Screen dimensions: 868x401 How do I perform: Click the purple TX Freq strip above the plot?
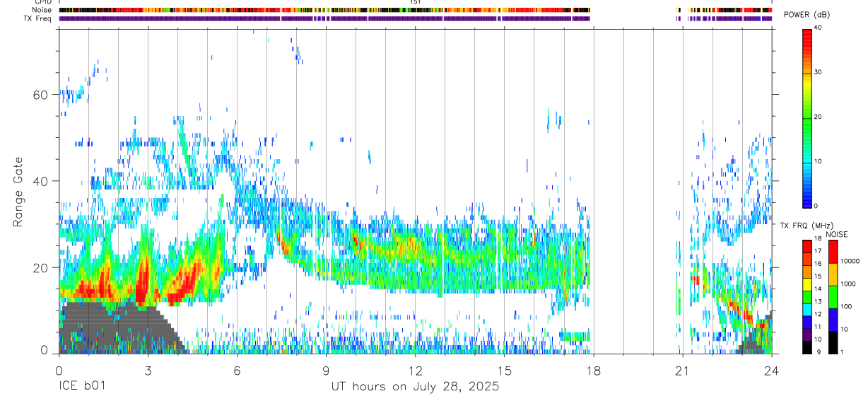coord(415,19)
